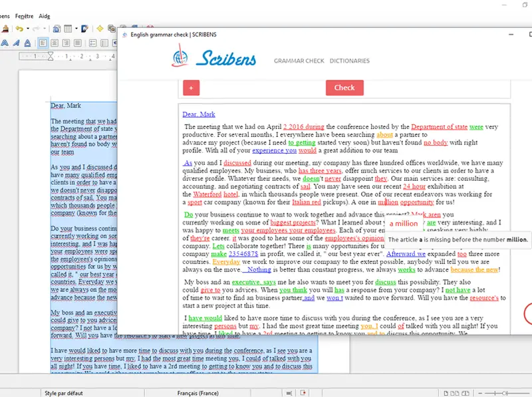Click the blue globe page icon left of the table icon

[57, 29]
